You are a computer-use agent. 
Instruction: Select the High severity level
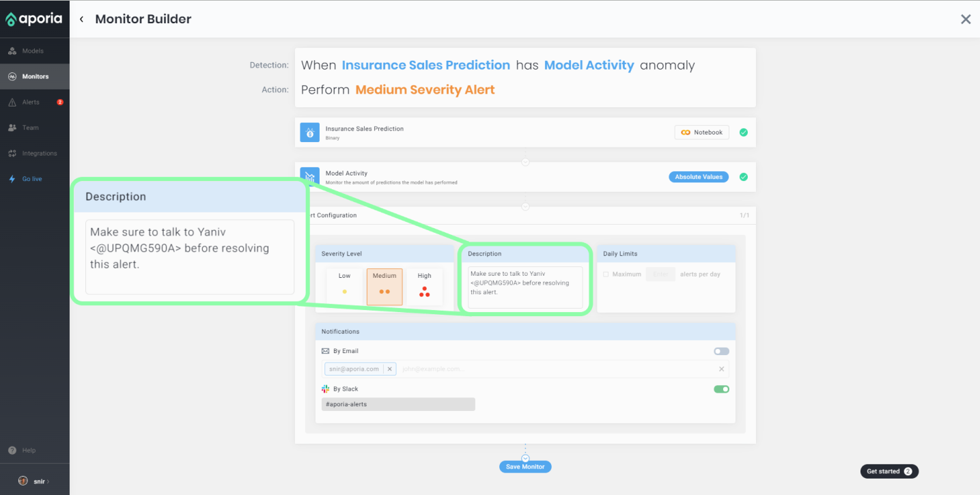point(425,285)
